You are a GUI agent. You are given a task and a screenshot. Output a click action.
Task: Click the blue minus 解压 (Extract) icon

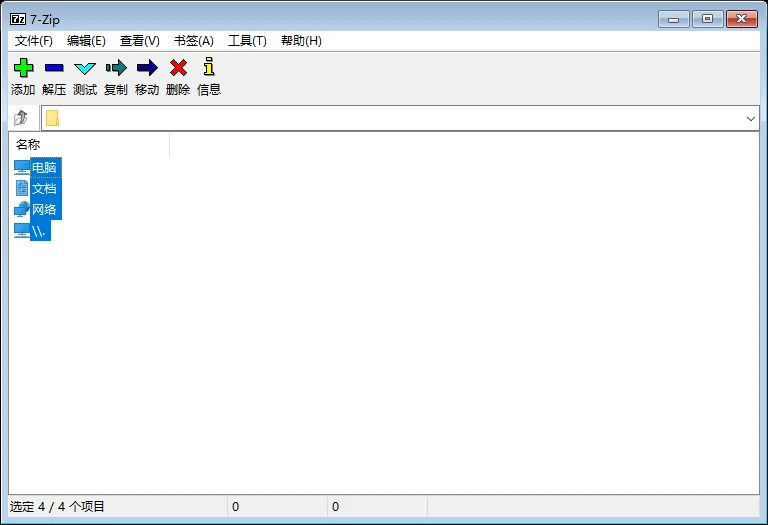(54, 68)
